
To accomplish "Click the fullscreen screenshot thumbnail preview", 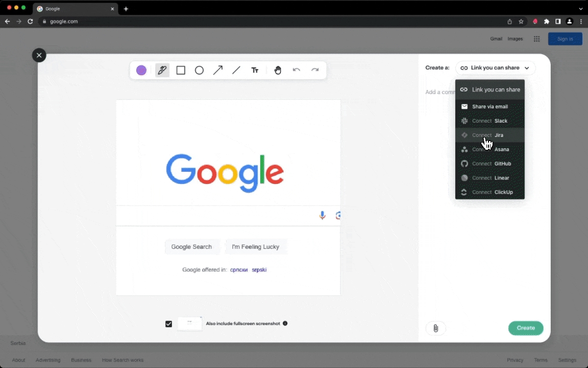I will tap(189, 324).
